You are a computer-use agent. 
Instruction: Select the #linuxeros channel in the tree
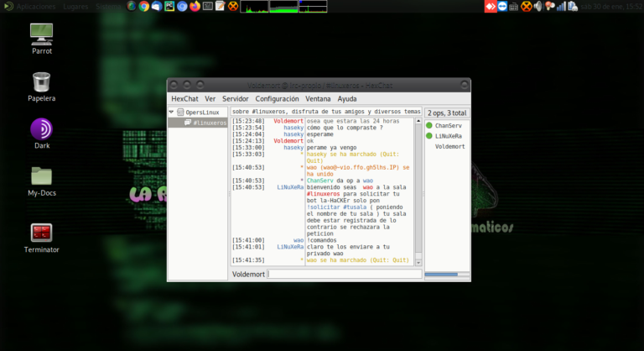(x=208, y=123)
